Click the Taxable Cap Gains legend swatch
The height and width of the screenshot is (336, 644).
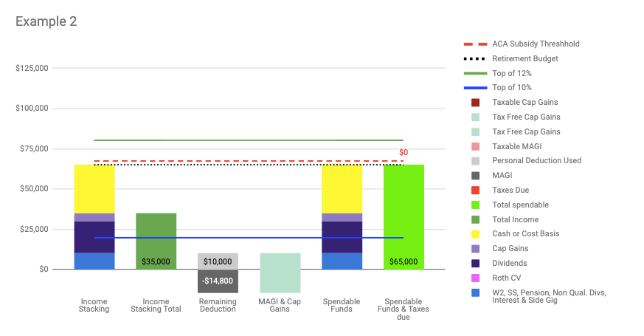pos(476,103)
